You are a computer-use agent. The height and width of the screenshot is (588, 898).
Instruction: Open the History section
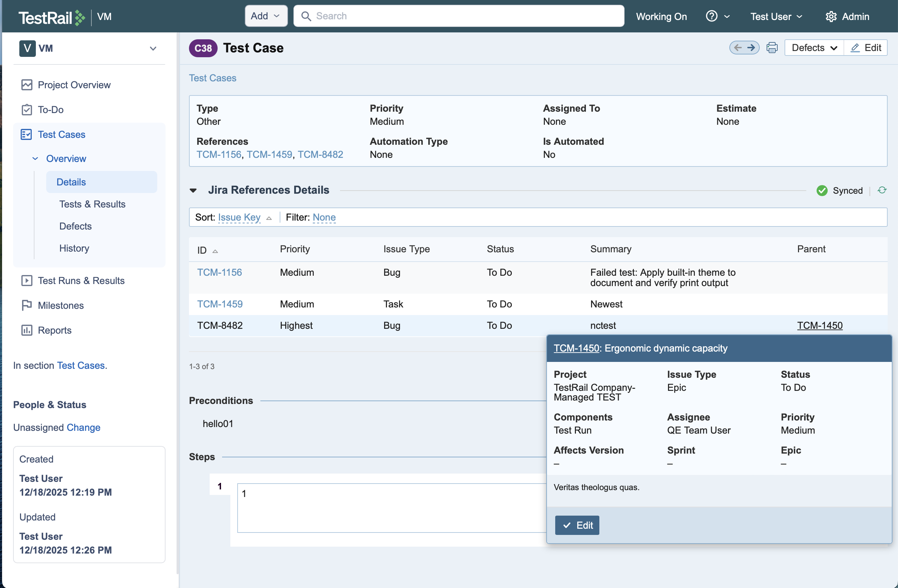coord(74,248)
